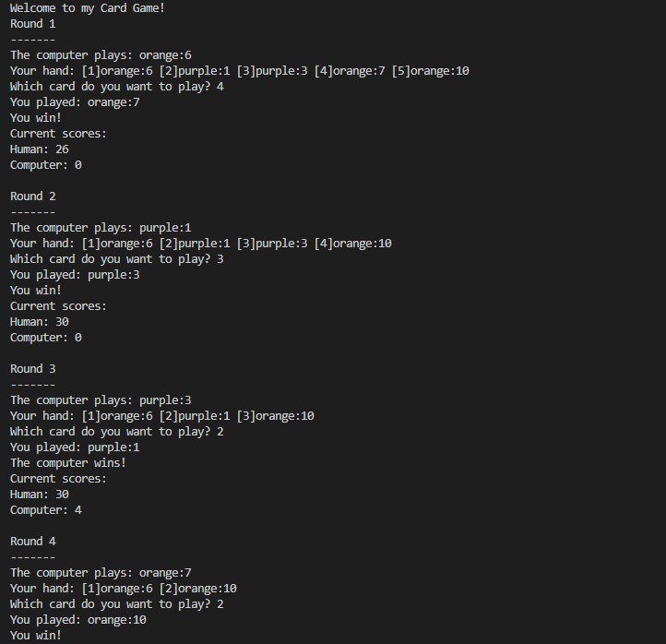
Task: Select the "The computer plays: orange:6" line
Action: pos(101,55)
